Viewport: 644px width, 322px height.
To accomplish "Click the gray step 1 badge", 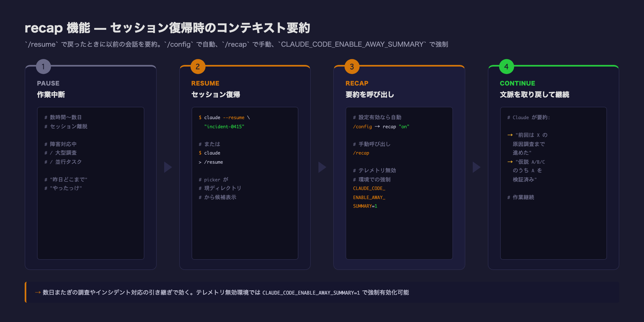I will [x=43, y=67].
